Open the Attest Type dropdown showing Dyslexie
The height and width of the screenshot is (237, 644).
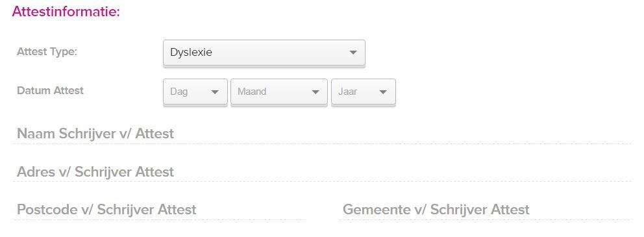click(x=264, y=53)
